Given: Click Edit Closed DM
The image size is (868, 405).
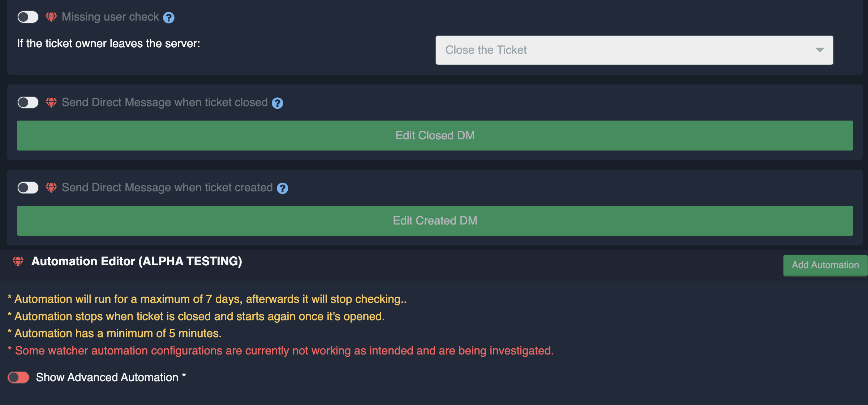Looking at the screenshot, I should tap(434, 135).
